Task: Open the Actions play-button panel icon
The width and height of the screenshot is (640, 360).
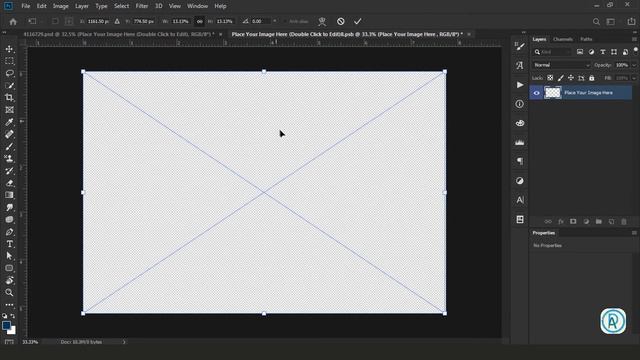Action: 520,85
